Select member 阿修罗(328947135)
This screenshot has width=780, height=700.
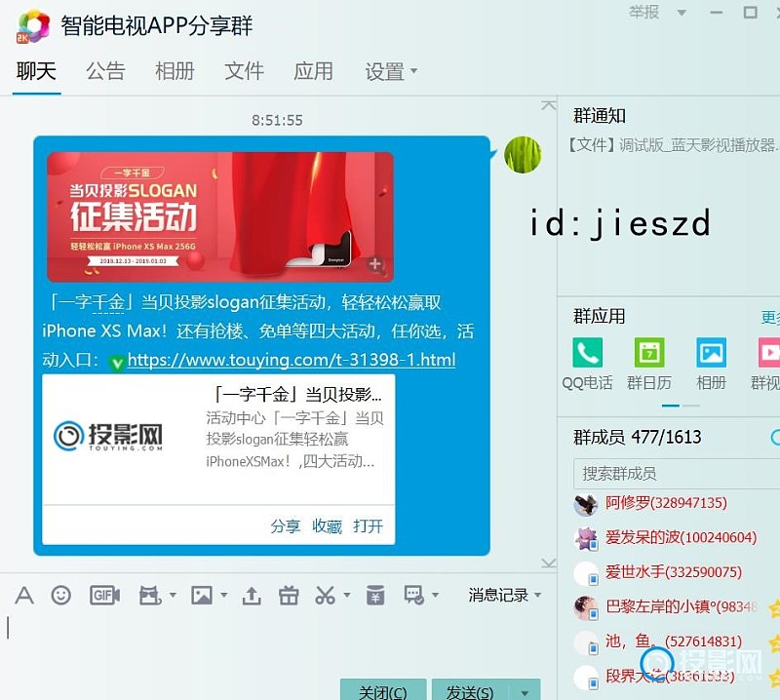pyautogui.click(x=666, y=503)
